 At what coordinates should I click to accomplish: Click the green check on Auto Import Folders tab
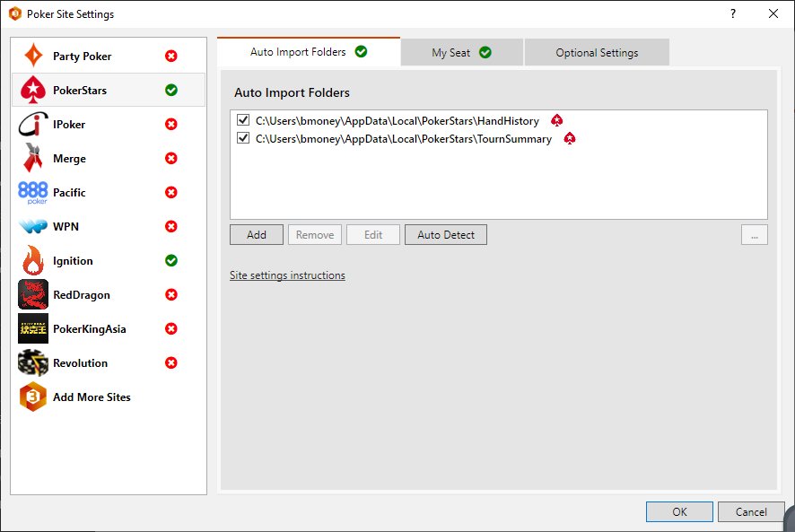coord(361,51)
